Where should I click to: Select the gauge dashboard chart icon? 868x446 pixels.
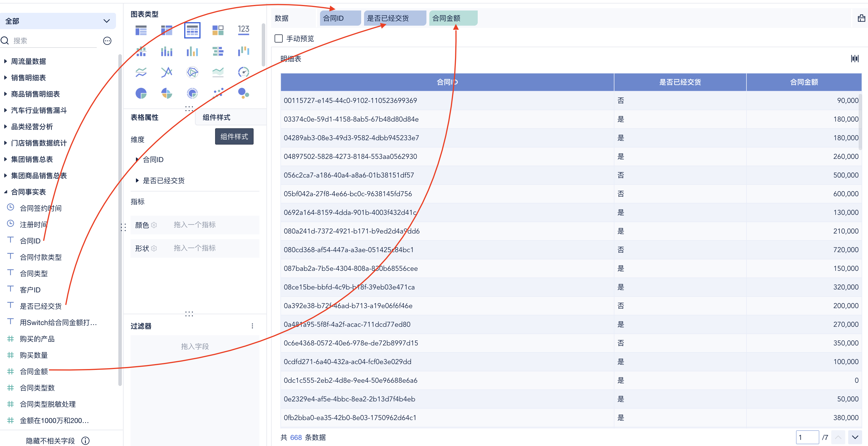(x=243, y=72)
